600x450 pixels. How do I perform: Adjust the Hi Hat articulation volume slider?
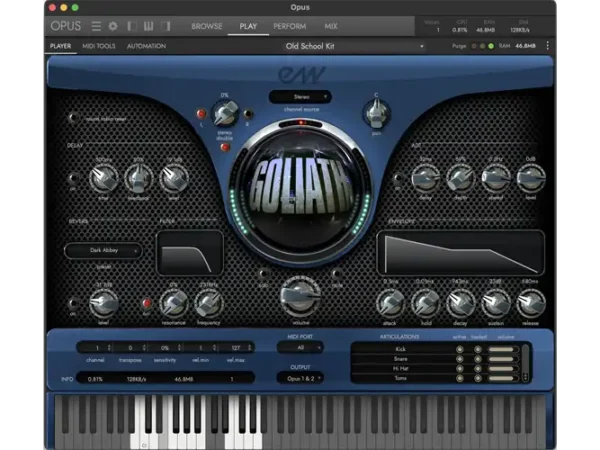click(x=503, y=368)
